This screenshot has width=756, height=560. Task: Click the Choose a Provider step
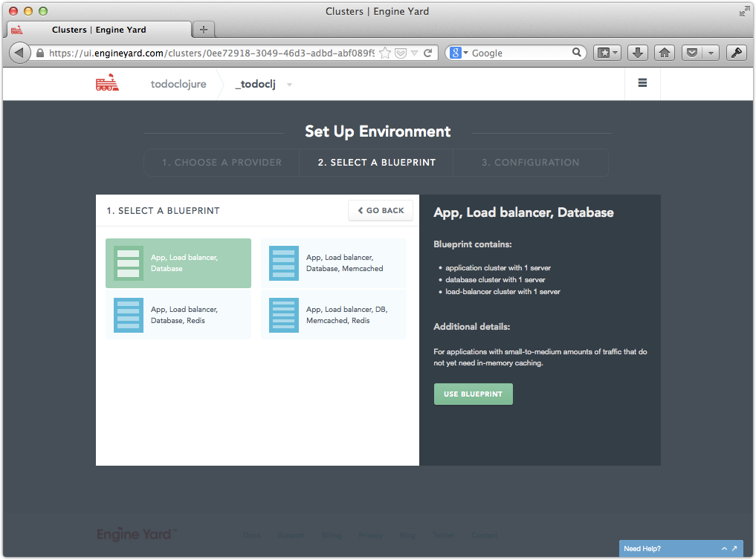(x=222, y=163)
